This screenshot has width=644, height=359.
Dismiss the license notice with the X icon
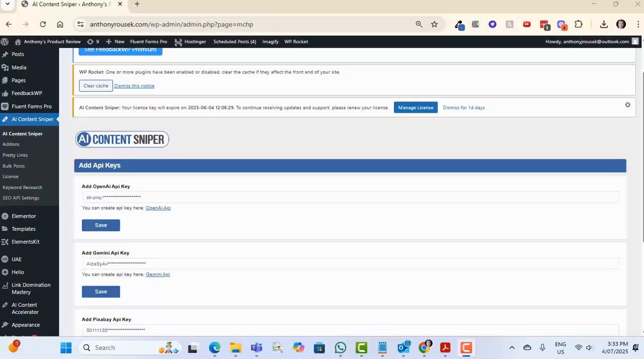[x=627, y=105]
